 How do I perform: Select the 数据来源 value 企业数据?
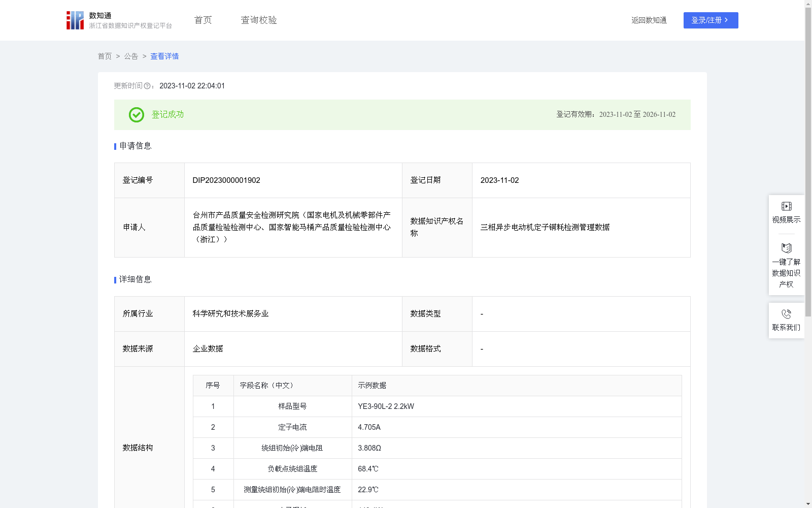click(208, 349)
